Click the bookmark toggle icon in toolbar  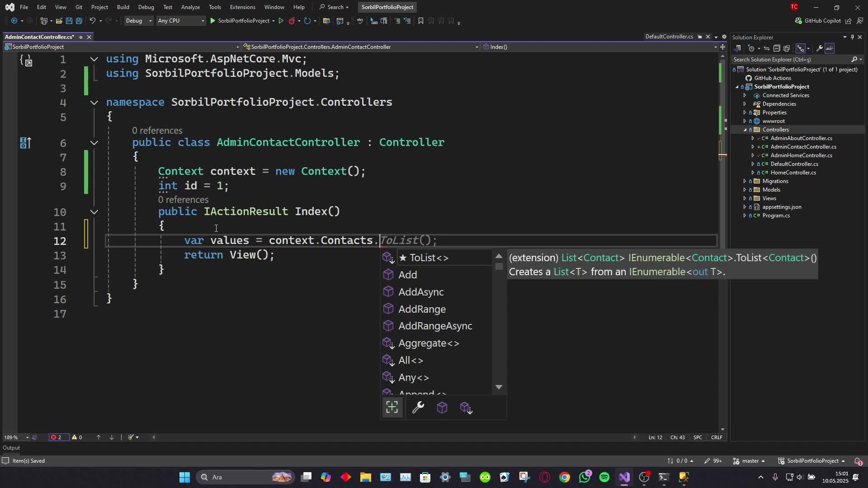420,21
